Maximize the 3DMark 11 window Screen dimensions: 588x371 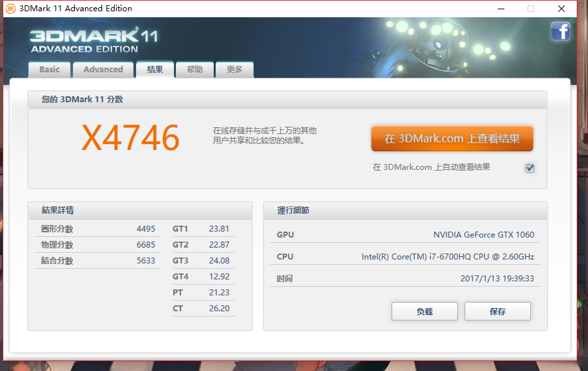[x=531, y=9]
